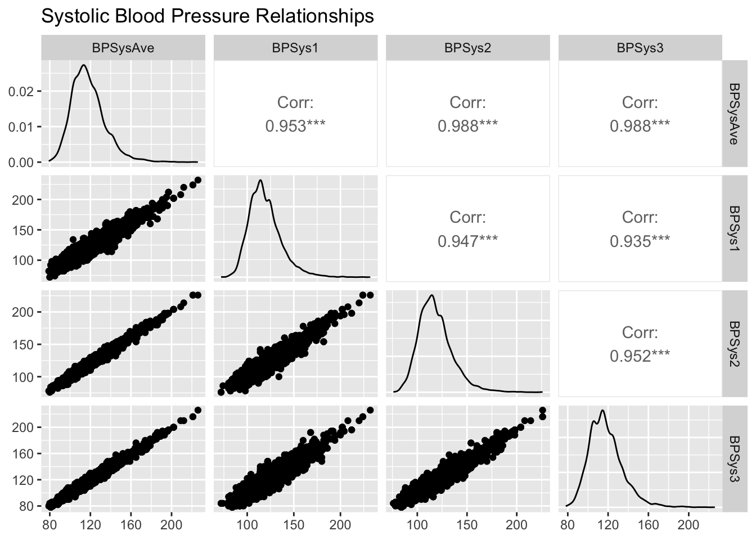756x540 pixels.
Task: Click the BPSys2 column header strip
Action: tap(467, 48)
